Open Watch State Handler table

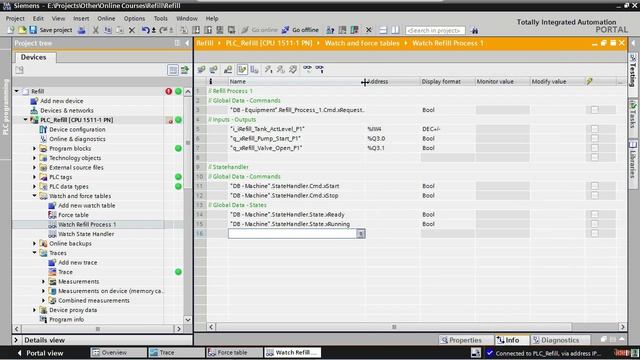point(86,234)
